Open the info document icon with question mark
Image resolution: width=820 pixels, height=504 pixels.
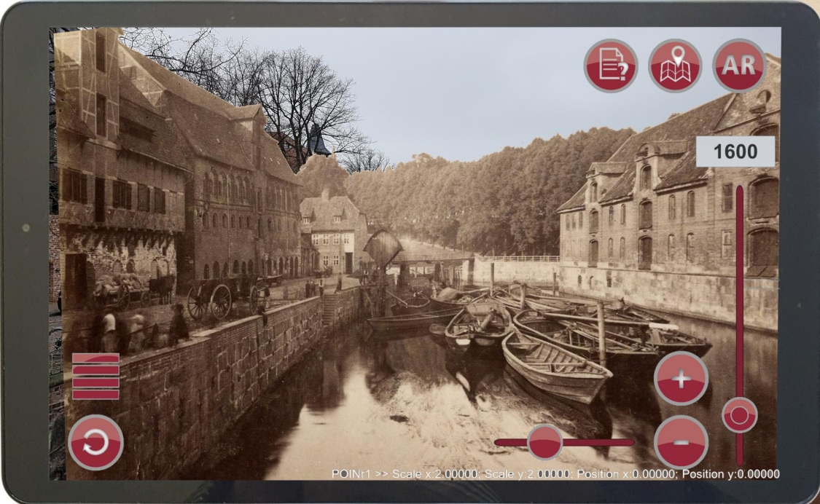point(610,66)
